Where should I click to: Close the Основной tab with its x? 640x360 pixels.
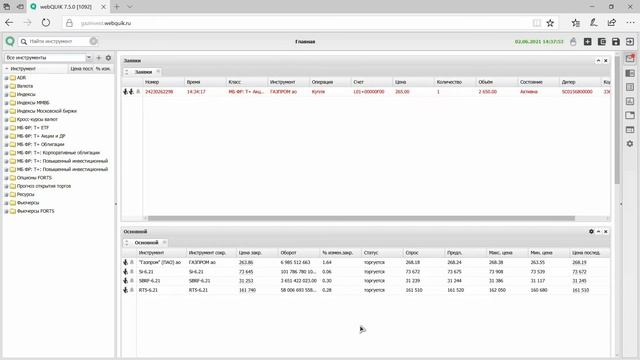[x=164, y=242]
